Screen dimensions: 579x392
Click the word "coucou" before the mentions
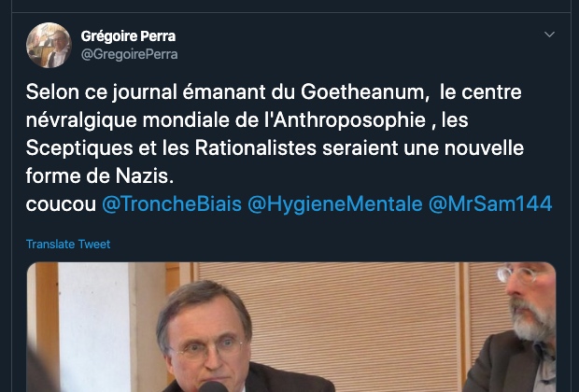tap(58, 203)
